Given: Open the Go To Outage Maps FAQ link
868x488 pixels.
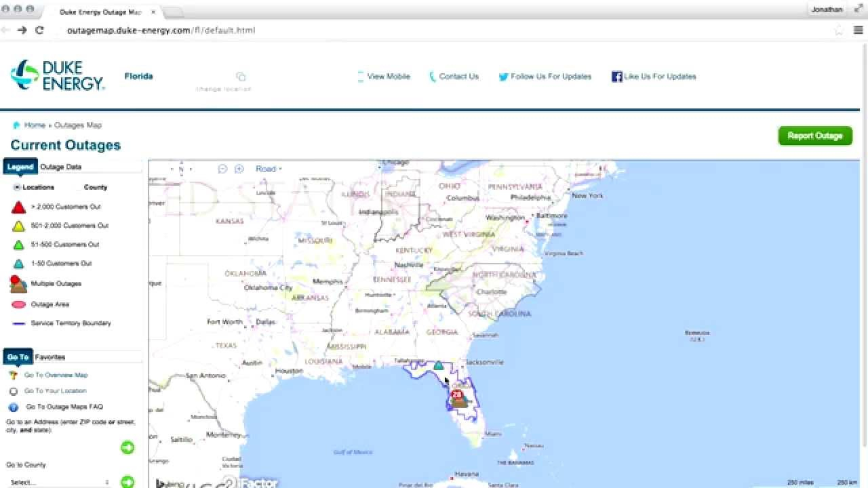Looking at the screenshot, I should click(64, 407).
